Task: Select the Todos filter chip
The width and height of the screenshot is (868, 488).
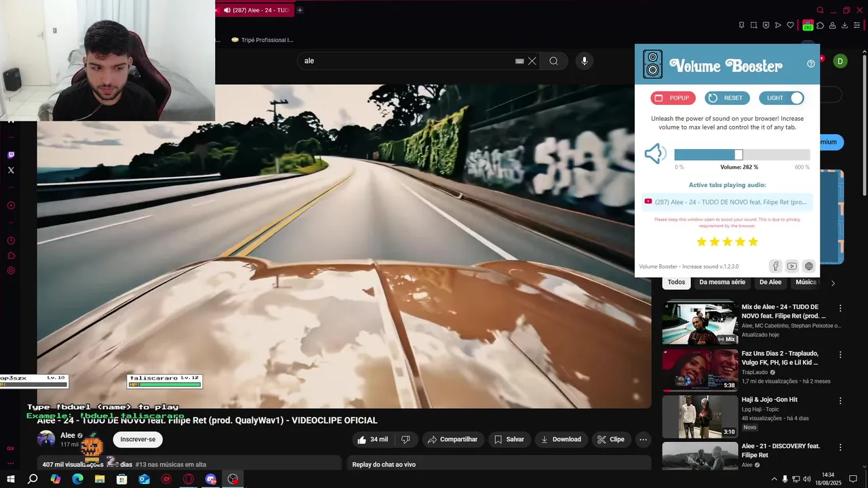Action: (676, 283)
